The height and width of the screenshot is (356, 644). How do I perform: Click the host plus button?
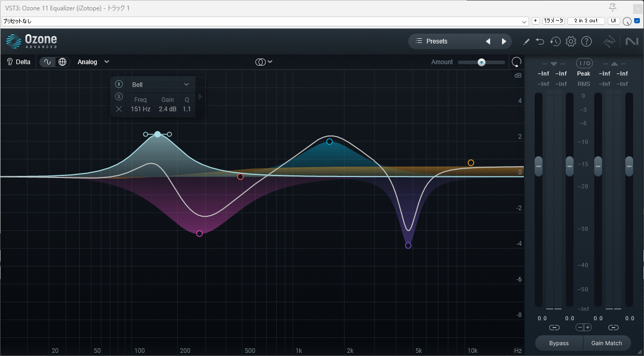click(536, 21)
